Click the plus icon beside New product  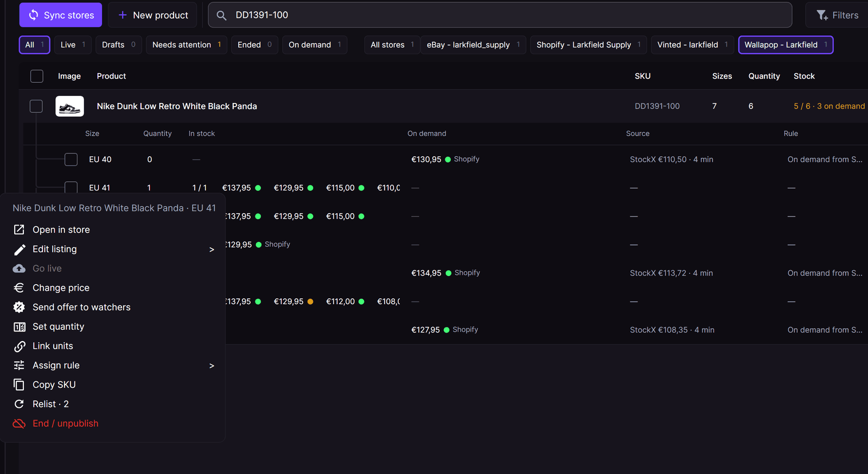click(x=123, y=15)
